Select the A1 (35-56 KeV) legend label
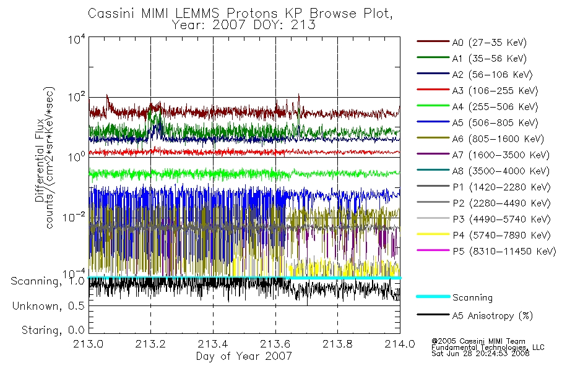588x371 pixels. pyautogui.click(x=490, y=59)
